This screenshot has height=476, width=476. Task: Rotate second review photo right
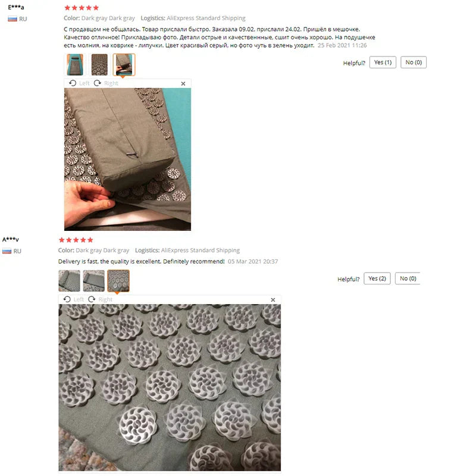tap(100, 299)
